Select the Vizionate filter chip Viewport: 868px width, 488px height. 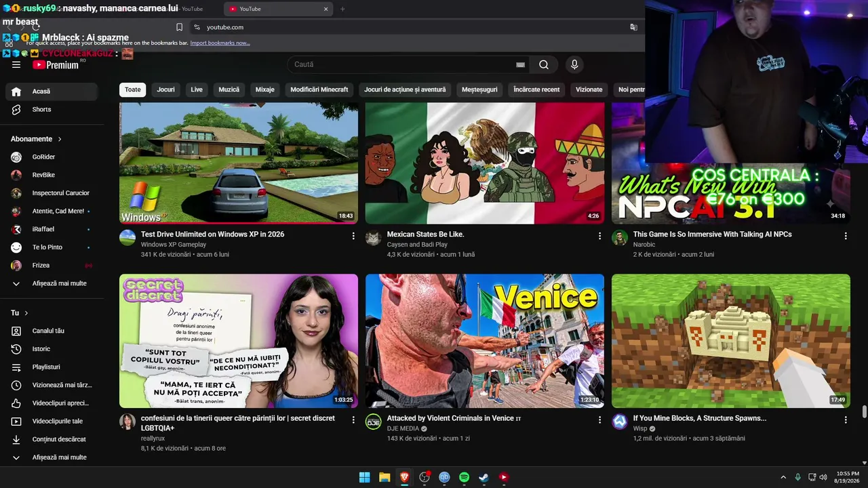589,89
